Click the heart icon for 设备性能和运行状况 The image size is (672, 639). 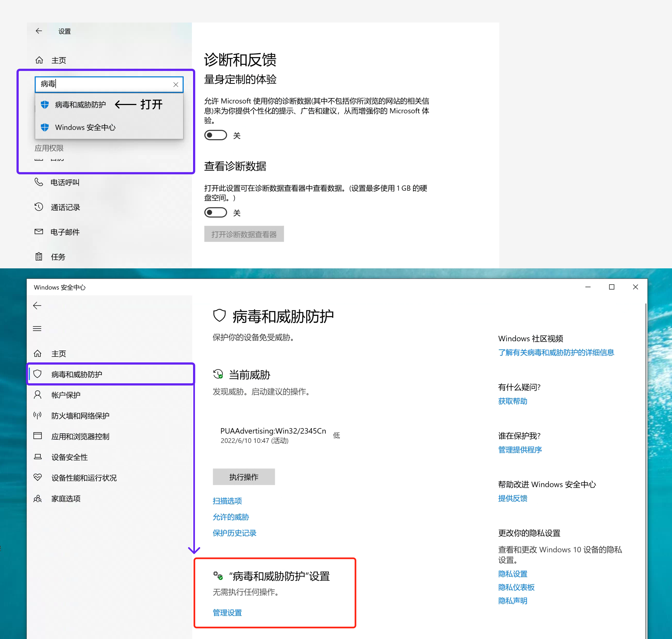pyautogui.click(x=37, y=477)
